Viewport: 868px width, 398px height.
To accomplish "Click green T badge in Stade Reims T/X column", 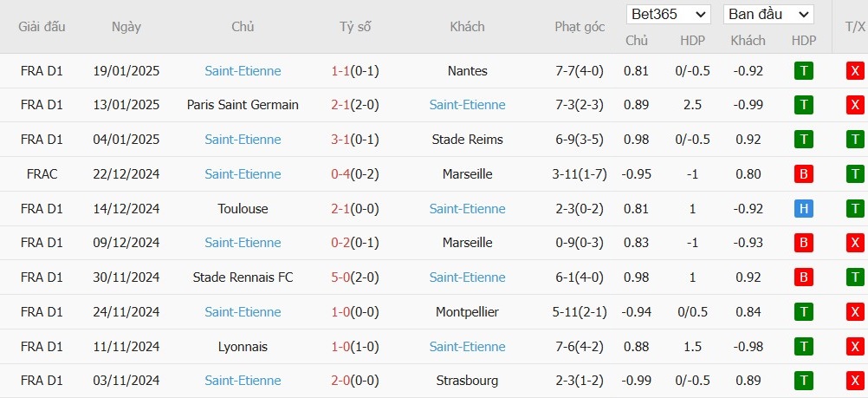I will click(855, 140).
